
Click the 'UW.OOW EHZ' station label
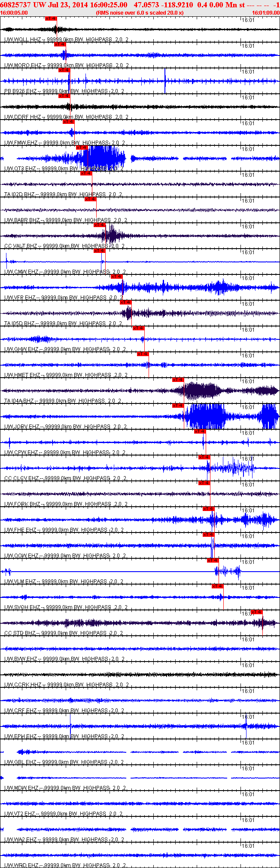click(21, 556)
